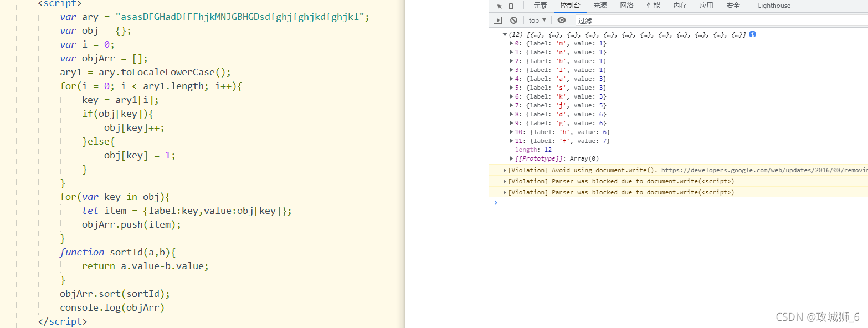This screenshot has width=868, height=328.
Task: Click the 'function sortId(a,b){' code line
Action: tap(118, 252)
